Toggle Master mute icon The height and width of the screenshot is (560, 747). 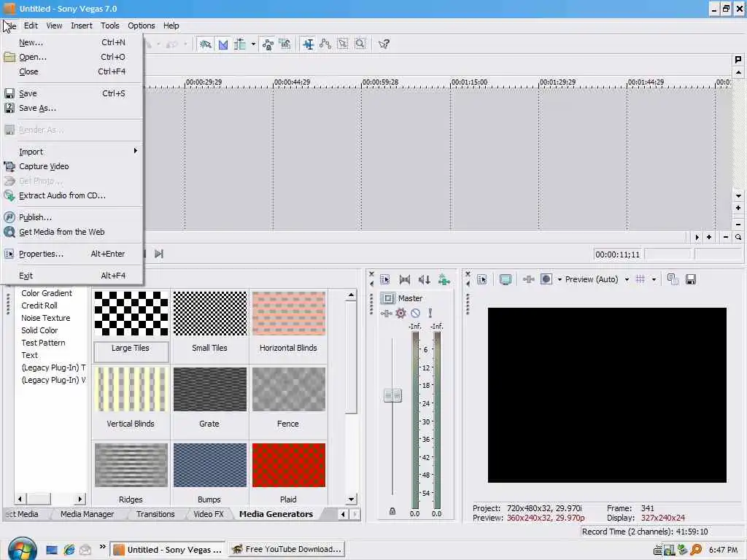[415, 314]
